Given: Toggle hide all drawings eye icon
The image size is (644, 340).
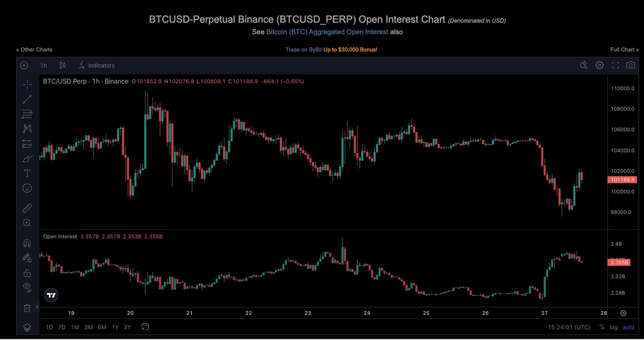Looking at the screenshot, I should [x=27, y=287].
